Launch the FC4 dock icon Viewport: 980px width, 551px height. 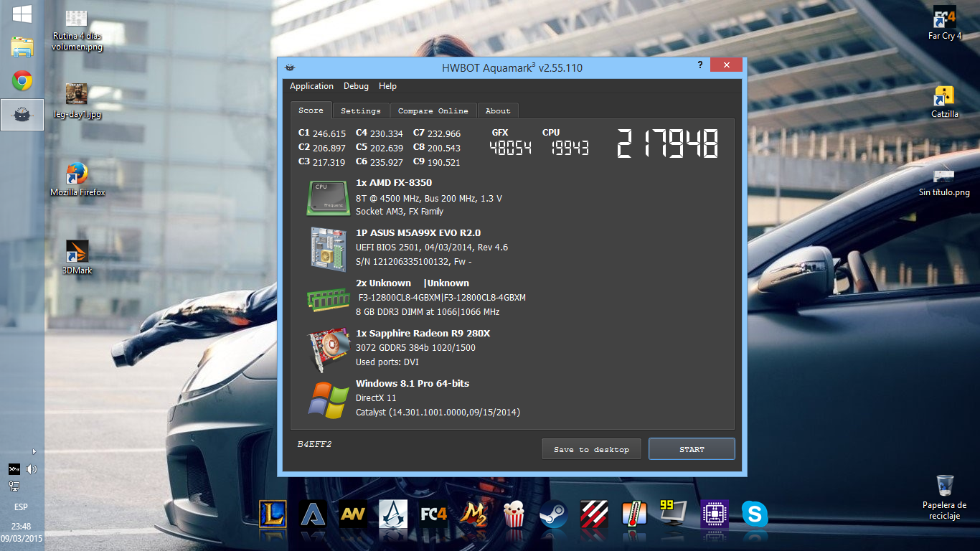[x=433, y=514]
